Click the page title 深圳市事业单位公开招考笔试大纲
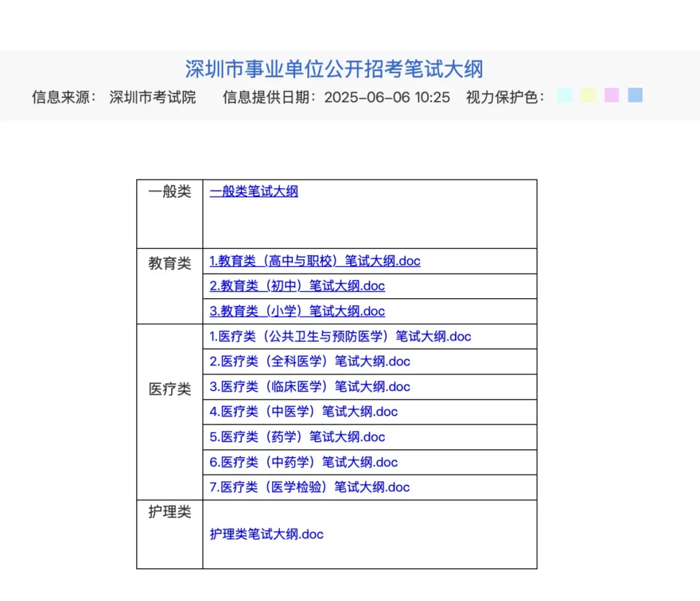Image resolution: width=700 pixels, height=601 pixels. [x=334, y=69]
